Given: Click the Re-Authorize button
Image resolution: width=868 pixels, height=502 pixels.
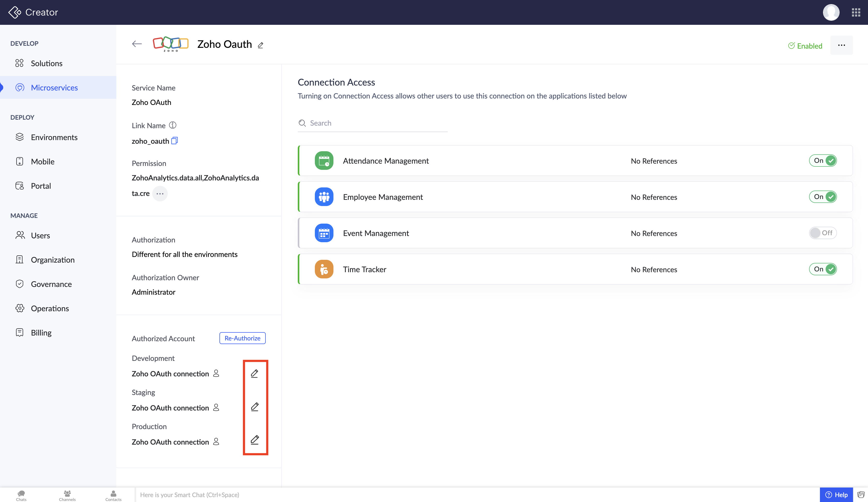Looking at the screenshot, I should coord(242,338).
